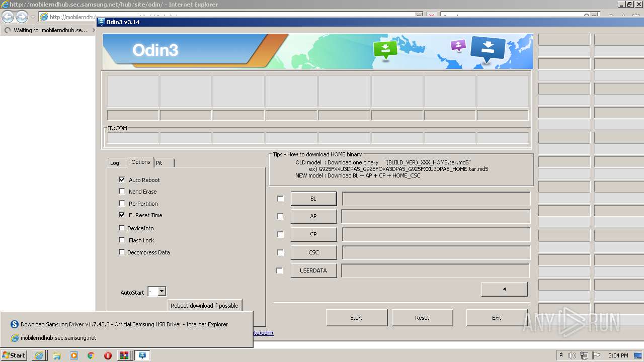
Task: Click the USERDATA file button
Action: [x=313, y=270]
